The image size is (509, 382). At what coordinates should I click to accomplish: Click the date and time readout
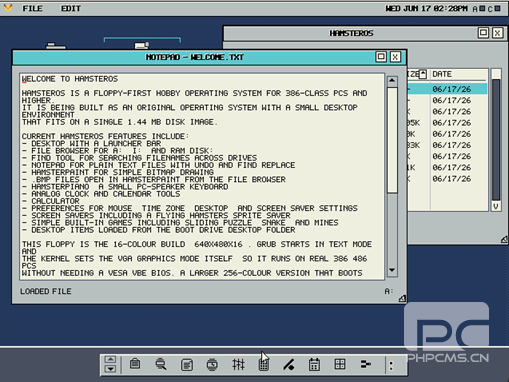[426, 8]
